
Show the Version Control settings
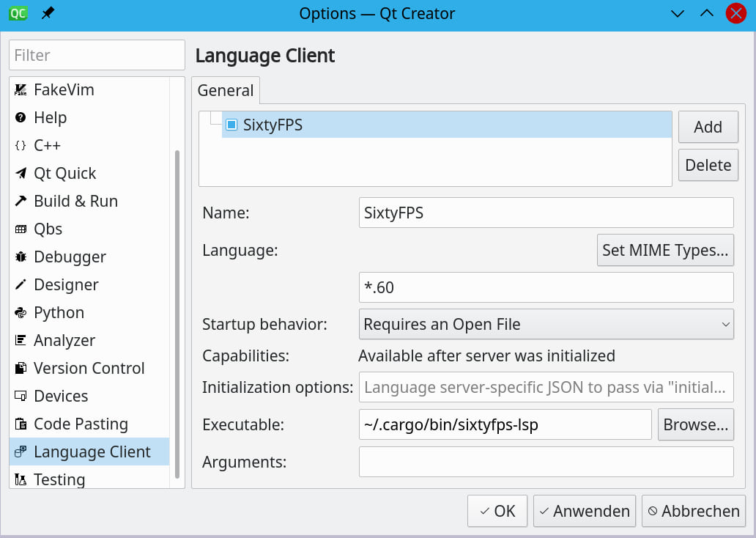(x=89, y=368)
